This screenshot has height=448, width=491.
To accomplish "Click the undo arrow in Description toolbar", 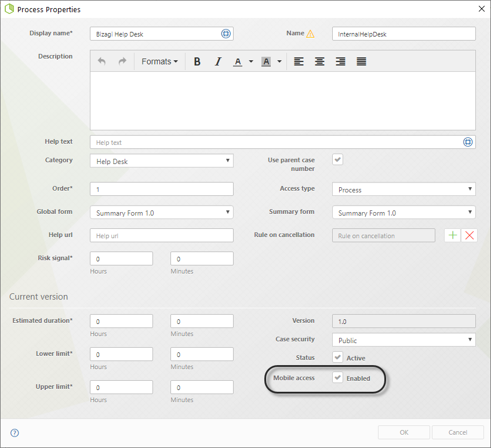I will point(101,61).
